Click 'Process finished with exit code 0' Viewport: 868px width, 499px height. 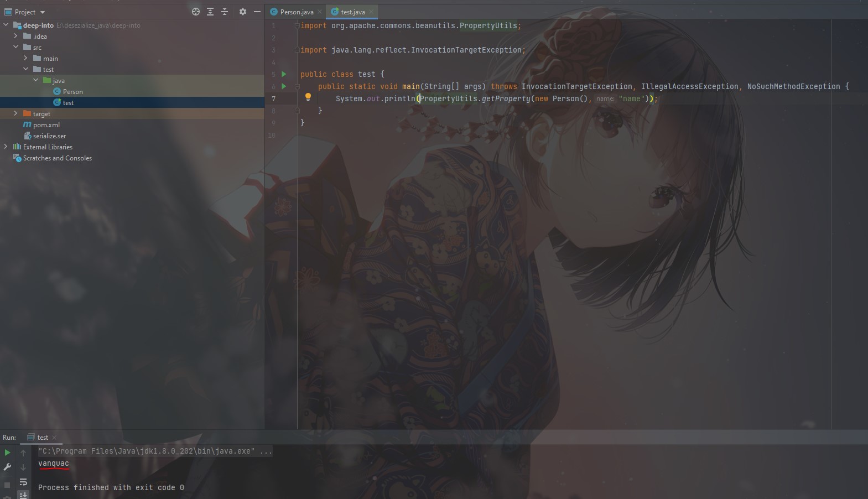(111, 487)
